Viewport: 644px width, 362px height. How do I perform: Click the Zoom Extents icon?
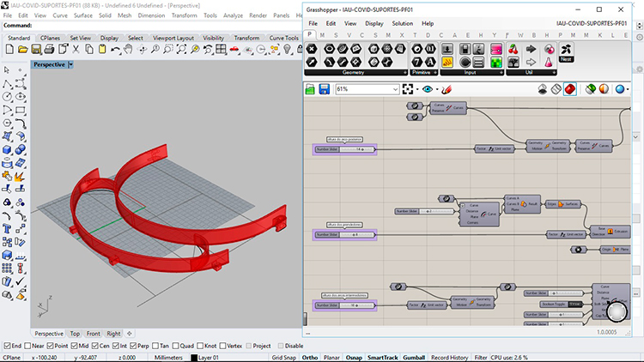(181, 50)
